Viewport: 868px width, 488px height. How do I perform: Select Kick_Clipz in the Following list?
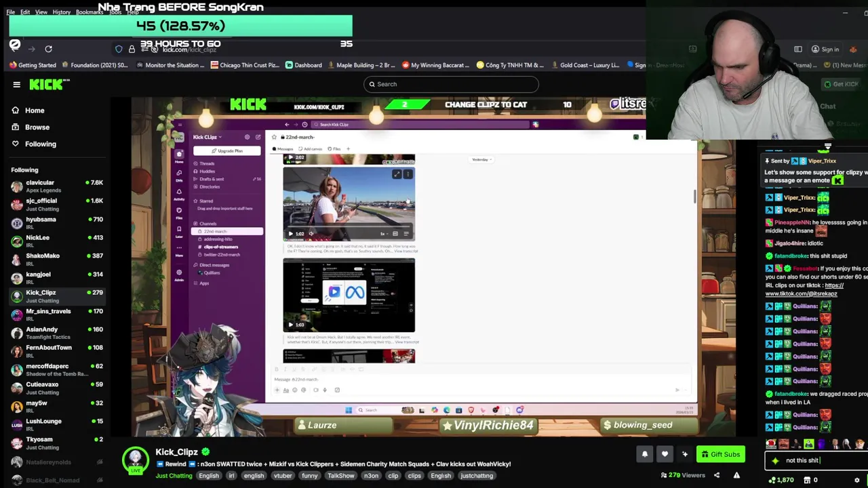coord(57,296)
